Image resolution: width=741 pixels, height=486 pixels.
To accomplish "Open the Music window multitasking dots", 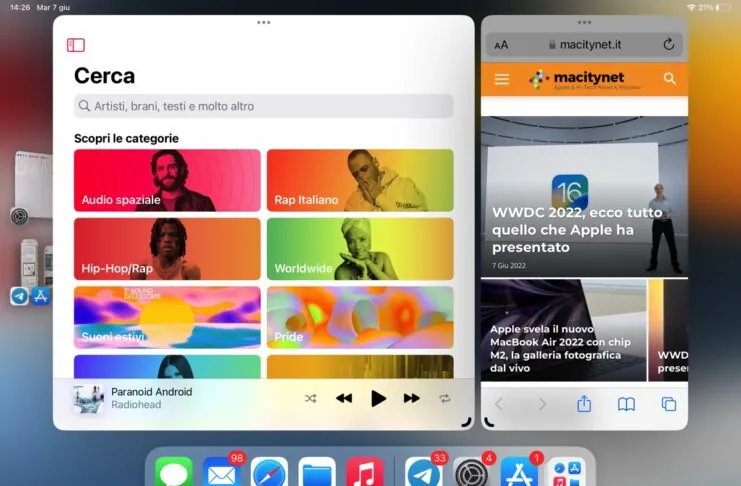I will click(x=264, y=22).
